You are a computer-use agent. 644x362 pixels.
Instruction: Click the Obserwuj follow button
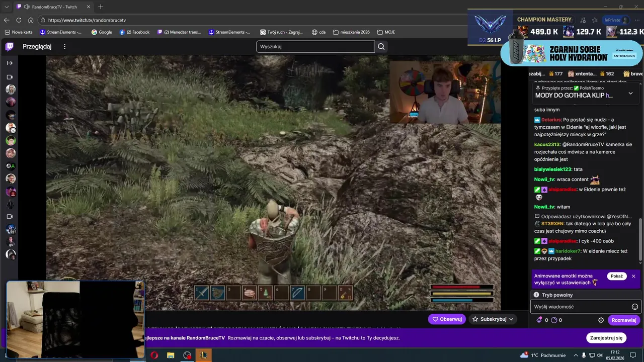tap(447, 319)
